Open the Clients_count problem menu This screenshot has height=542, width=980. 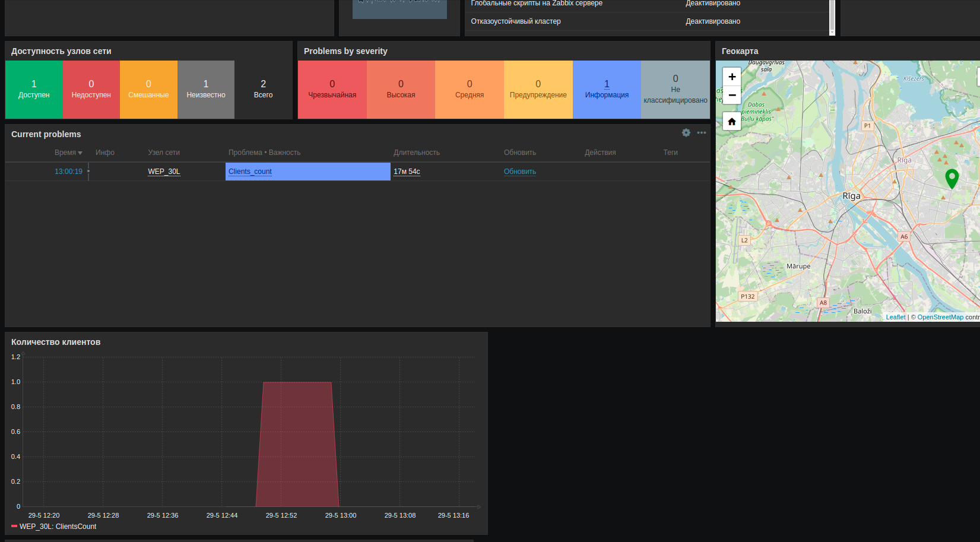250,172
